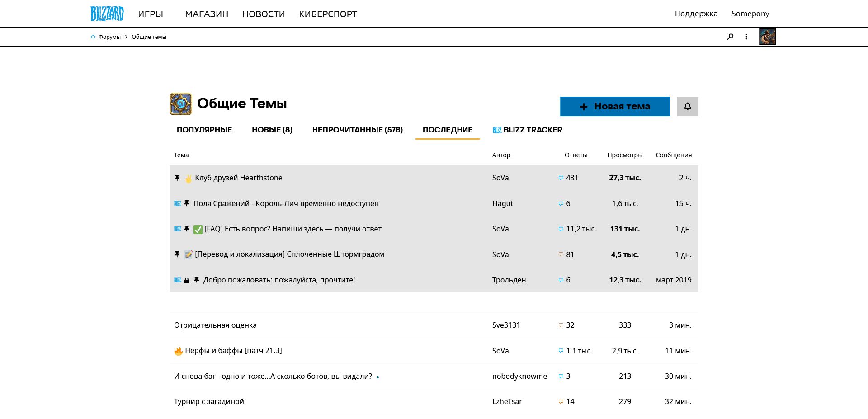This screenshot has height=419, width=868.
Task: Open the ИГРЫ menu
Action: pyautogui.click(x=151, y=14)
